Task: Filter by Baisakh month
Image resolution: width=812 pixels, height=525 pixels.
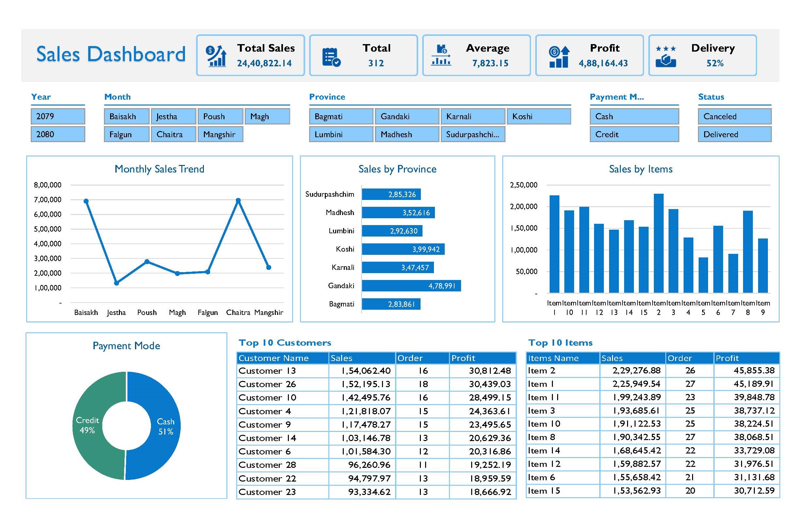Action: tap(126, 116)
